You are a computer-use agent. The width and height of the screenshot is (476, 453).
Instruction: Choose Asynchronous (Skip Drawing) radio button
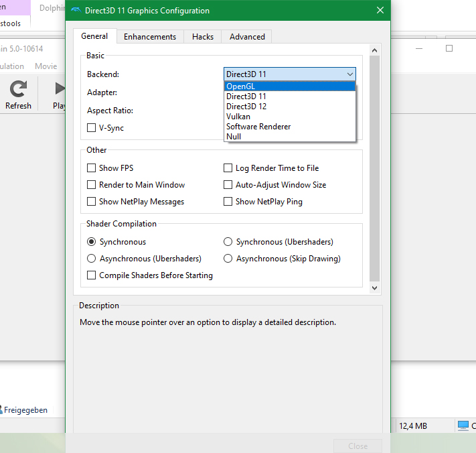pos(228,258)
